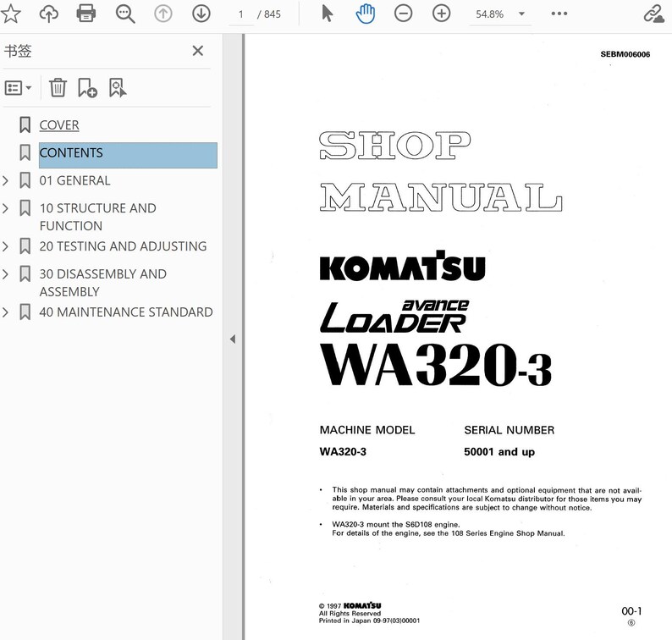The width and height of the screenshot is (672, 640).
Task: Click the share link cloud icon
Action: pos(654,14)
